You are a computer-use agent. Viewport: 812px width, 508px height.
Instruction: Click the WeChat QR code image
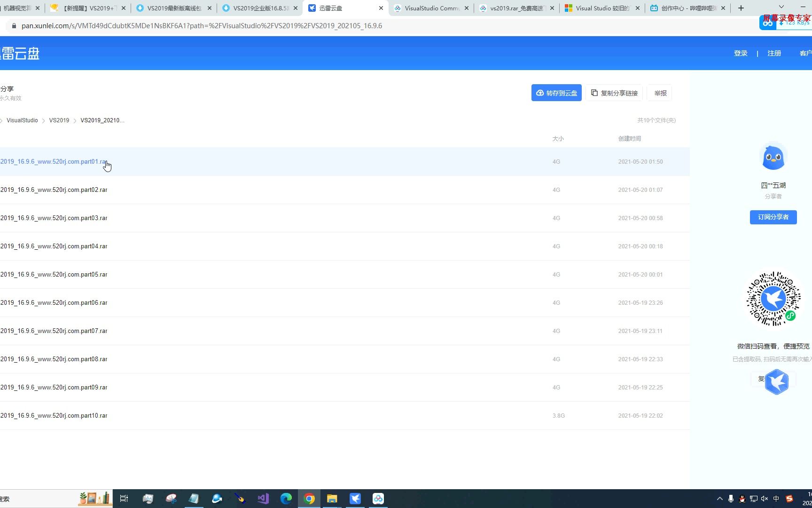click(773, 299)
